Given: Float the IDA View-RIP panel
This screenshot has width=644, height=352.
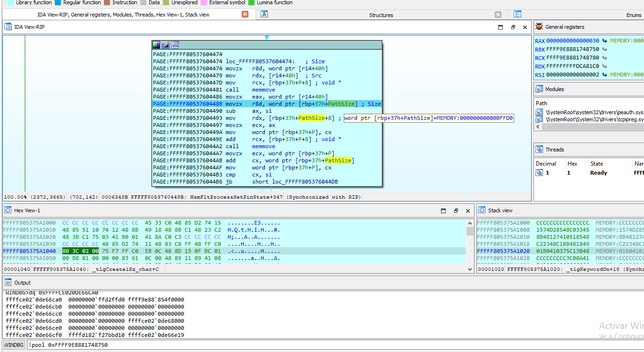Looking at the screenshot, I should 513,27.
